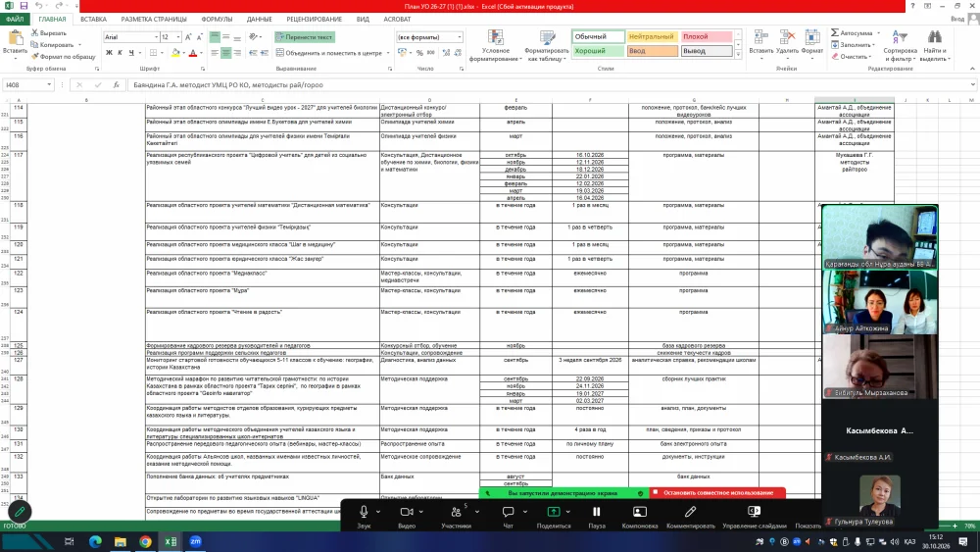
Task: Click increase decimal icon
Action: pos(446,53)
